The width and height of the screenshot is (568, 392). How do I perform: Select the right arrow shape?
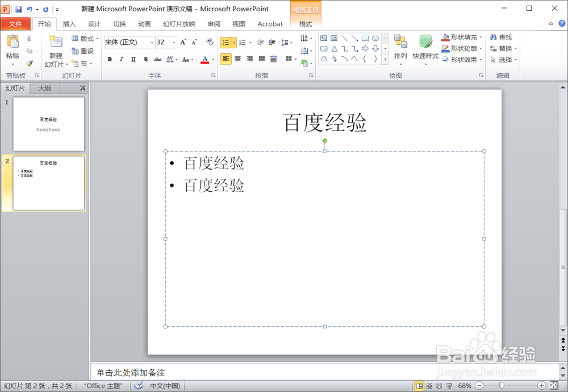(x=365, y=48)
